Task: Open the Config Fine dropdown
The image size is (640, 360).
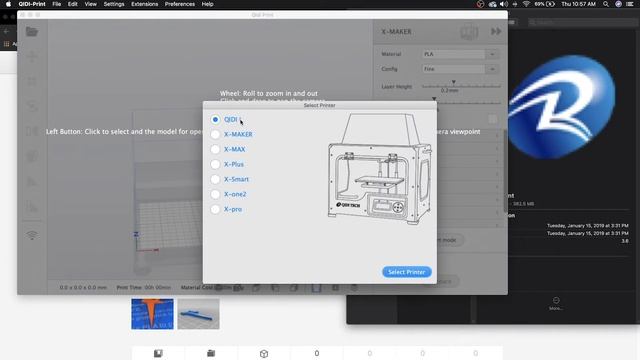Action: [x=460, y=69]
